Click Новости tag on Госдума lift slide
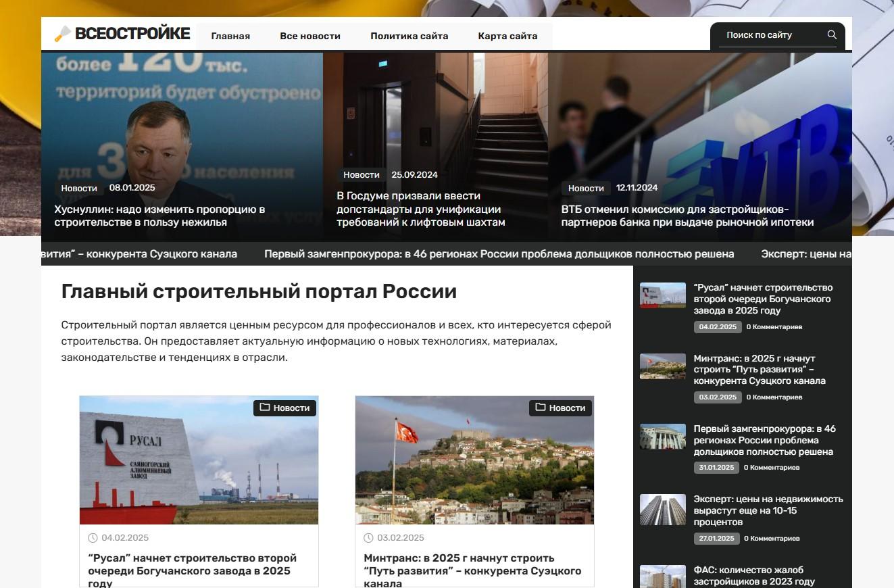Viewport: 894px width, 588px height. click(x=362, y=175)
